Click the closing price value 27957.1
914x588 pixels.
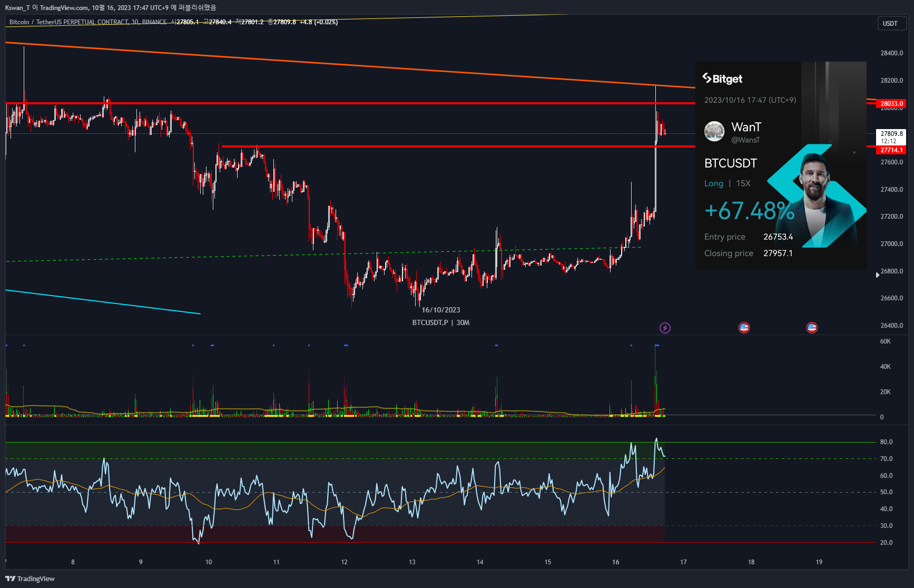(x=778, y=253)
